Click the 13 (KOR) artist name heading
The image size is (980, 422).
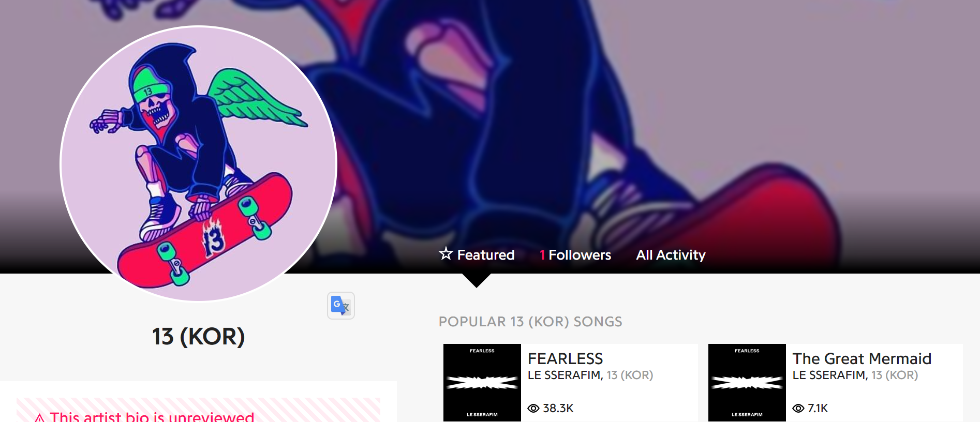199,337
